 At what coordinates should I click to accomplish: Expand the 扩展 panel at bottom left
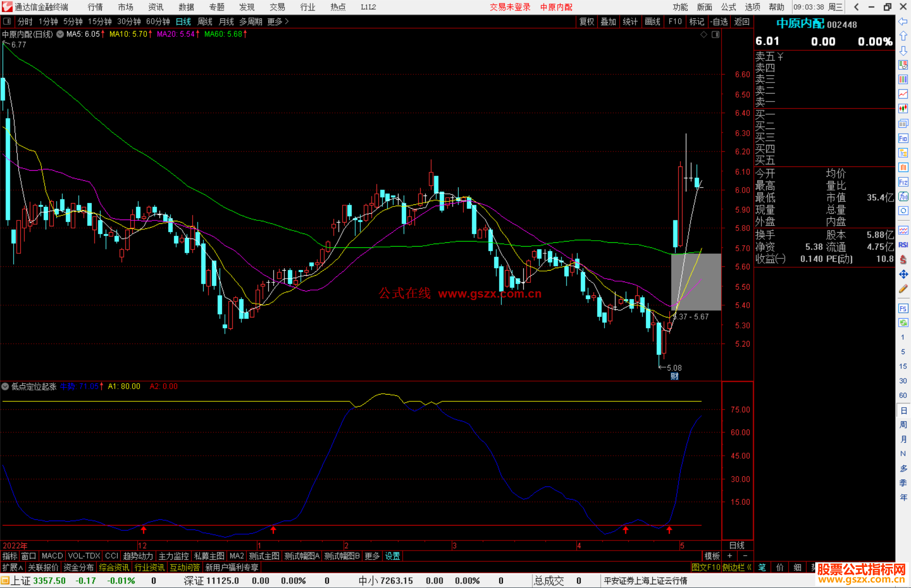(x=13, y=567)
